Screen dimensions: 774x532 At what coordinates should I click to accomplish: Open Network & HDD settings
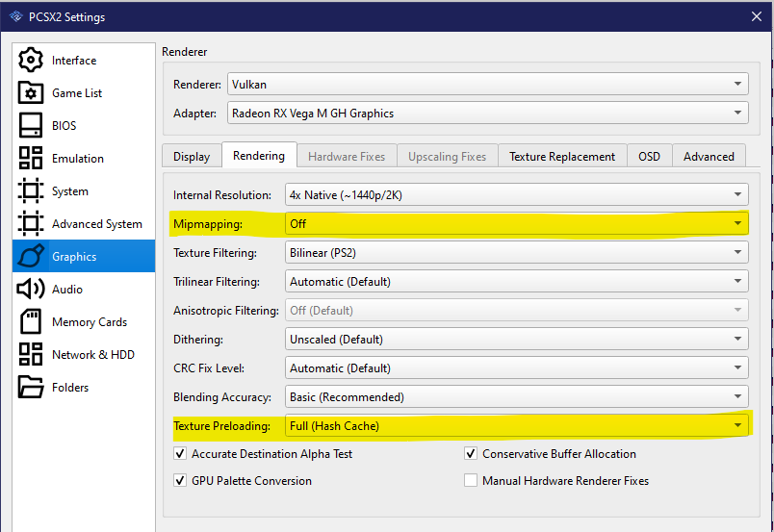point(84,354)
